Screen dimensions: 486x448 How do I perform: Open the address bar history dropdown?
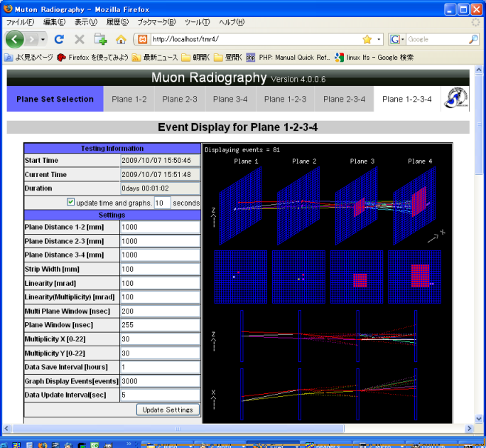(x=379, y=39)
